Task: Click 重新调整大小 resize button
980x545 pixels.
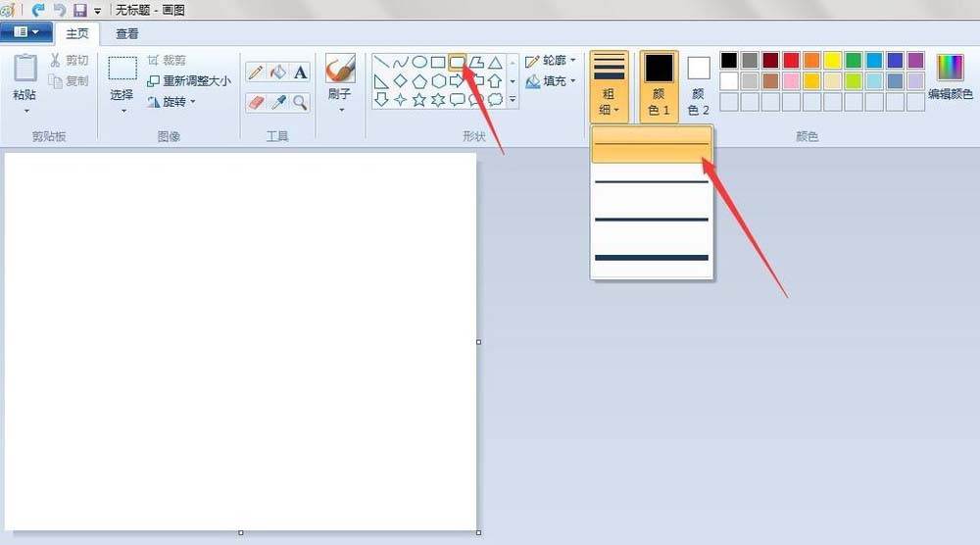Action: pyautogui.click(x=189, y=80)
